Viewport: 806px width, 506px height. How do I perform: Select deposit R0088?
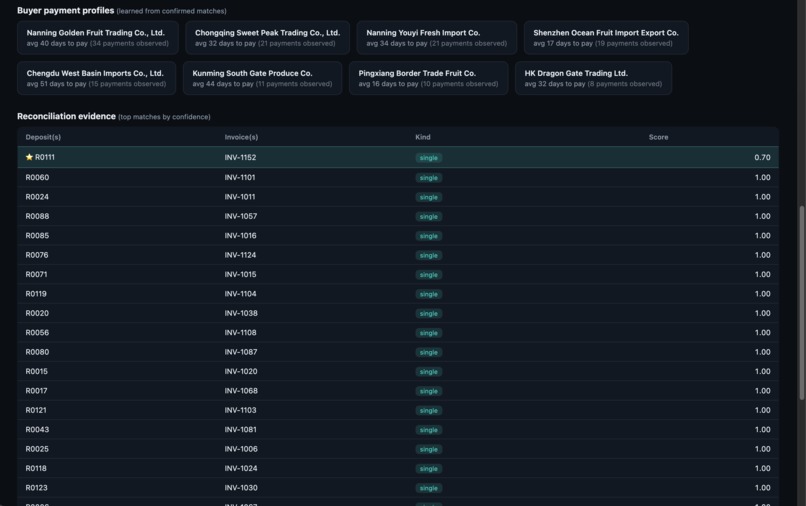37,216
